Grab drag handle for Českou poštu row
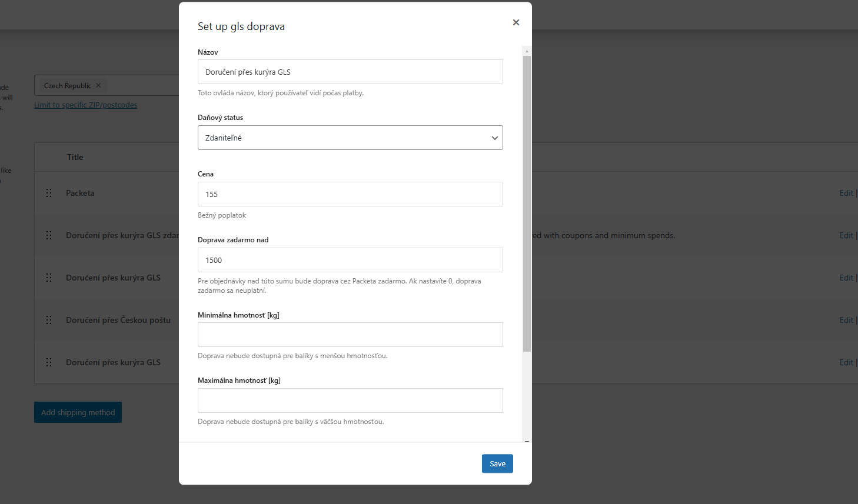Viewport: 858px width, 504px height. [x=49, y=320]
